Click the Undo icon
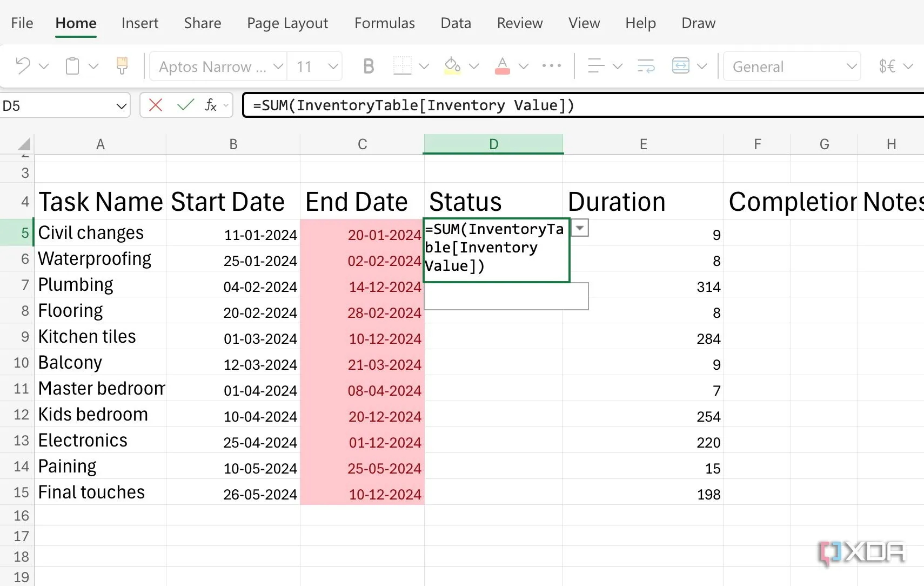The height and width of the screenshot is (586, 924). coord(23,66)
